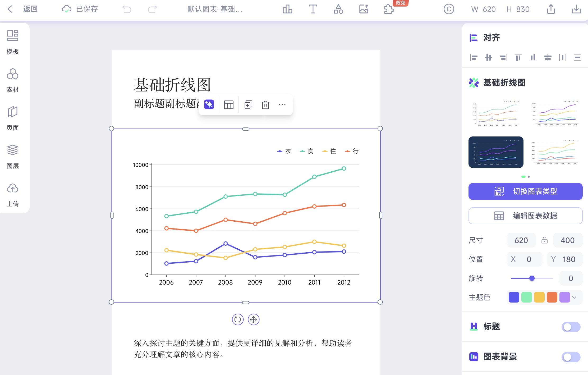Open the 页面 pages panel
588x375 pixels.
click(13, 118)
